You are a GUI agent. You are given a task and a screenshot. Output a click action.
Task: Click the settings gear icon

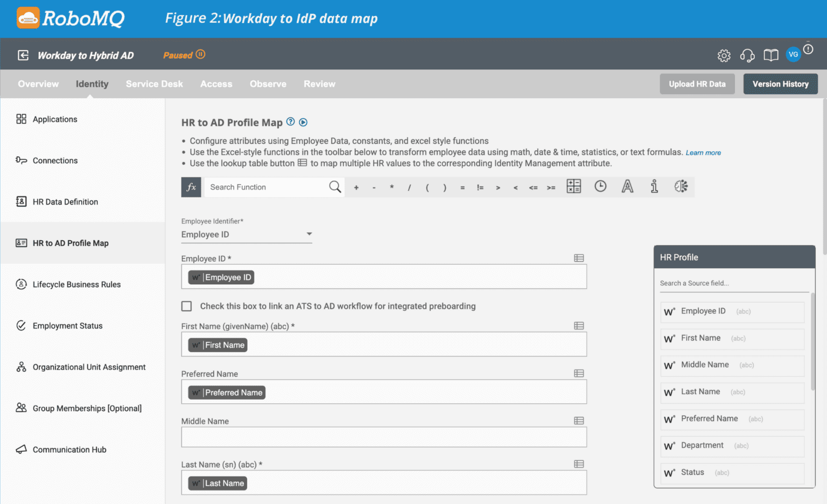coord(724,55)
